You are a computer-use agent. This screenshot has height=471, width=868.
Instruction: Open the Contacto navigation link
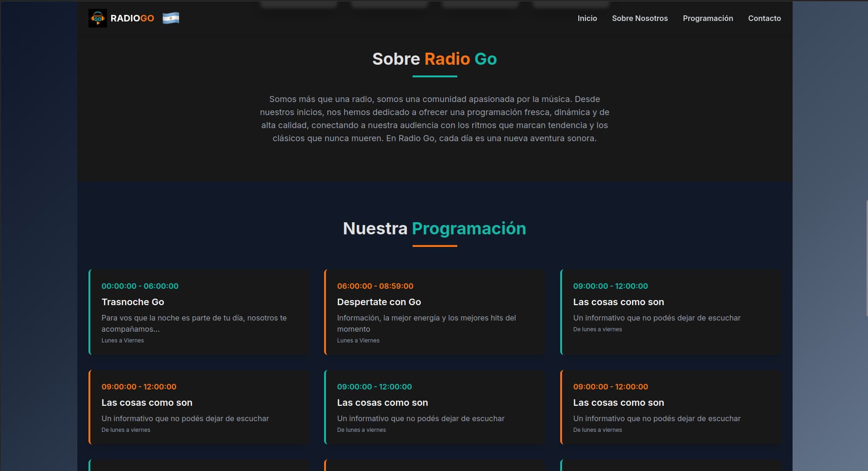pyautogui.click(x=764, y=18)
